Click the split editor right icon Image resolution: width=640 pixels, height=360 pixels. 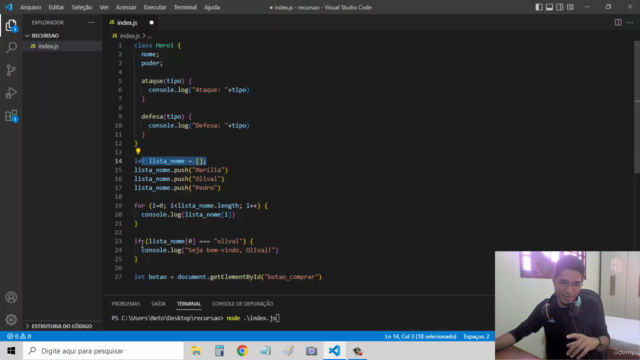pyautogui.click(x=618, y=22)
